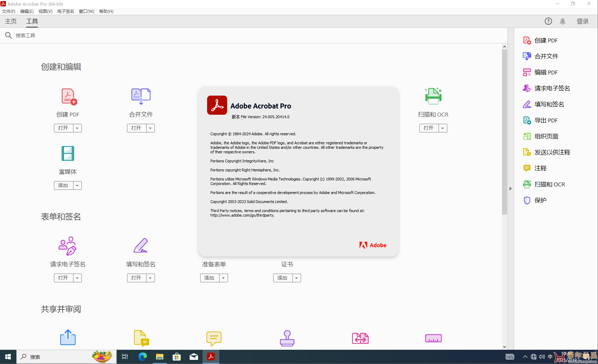Open the 请求电子签名 icon under 表单和签名
Screen dimensions: 598x364
click(68, 246)
